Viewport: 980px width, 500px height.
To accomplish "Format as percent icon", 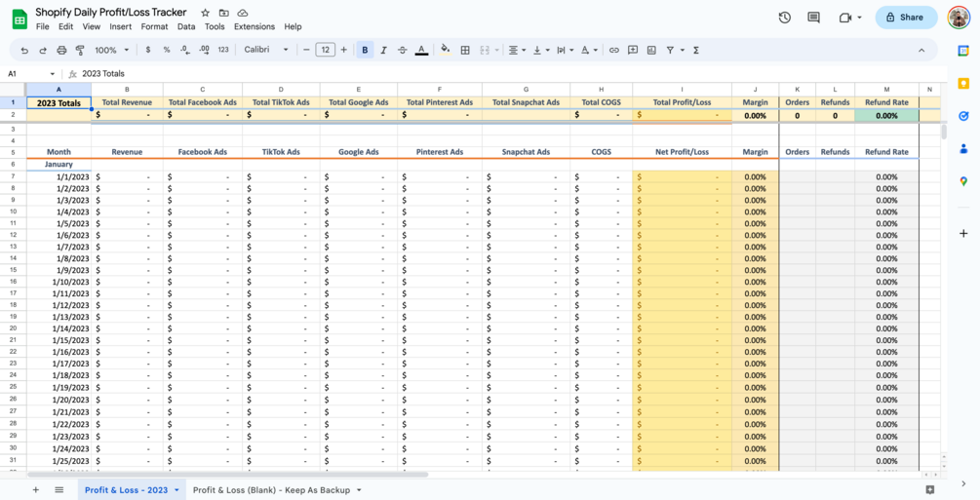I will (x=167, y=50).
